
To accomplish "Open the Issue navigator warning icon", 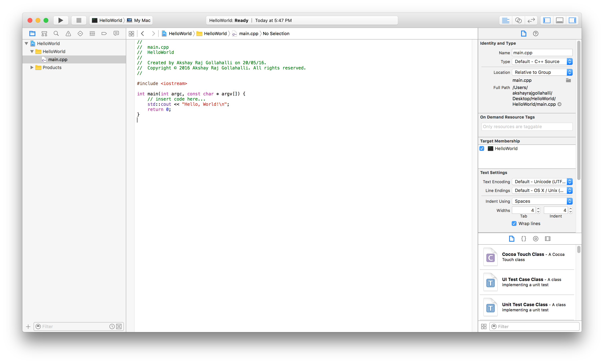I will (68, 34).
